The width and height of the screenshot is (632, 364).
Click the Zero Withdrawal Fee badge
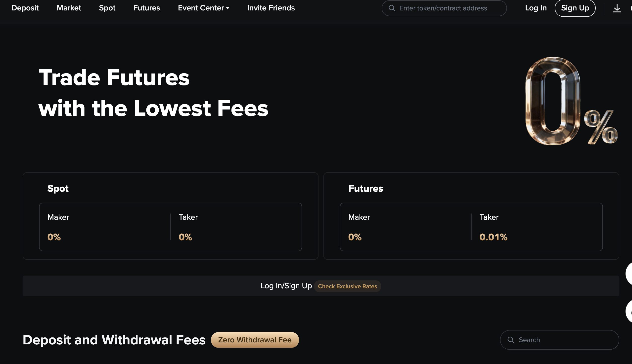click(x=255, y=340)
